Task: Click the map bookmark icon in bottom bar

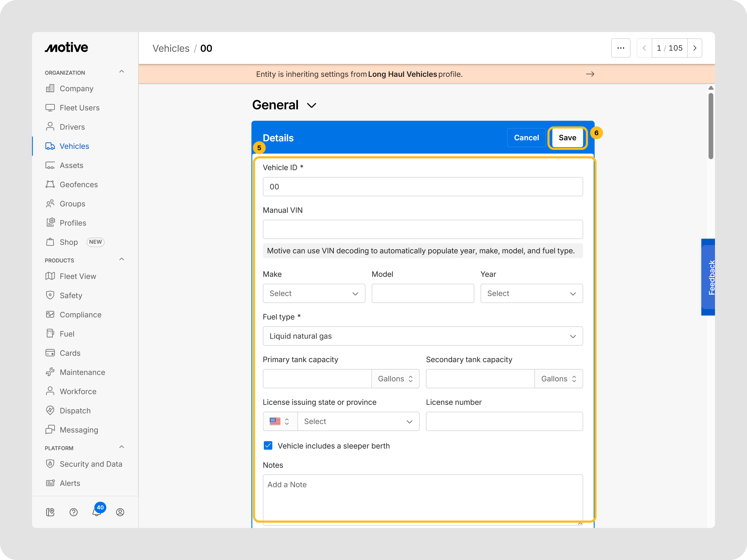Action: pyautogui.click(x=50, y=512)
